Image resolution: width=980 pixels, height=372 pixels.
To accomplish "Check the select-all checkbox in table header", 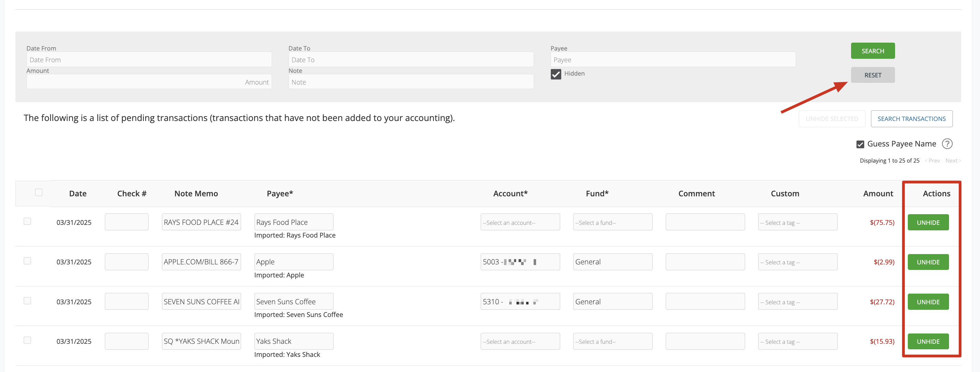I will click(39, 193).
